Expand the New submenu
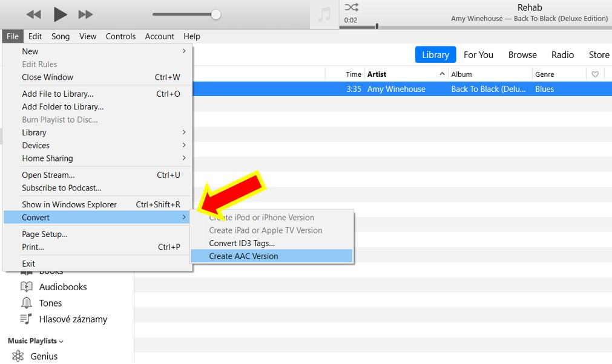The image size is (612, 364). coord(97,51)
